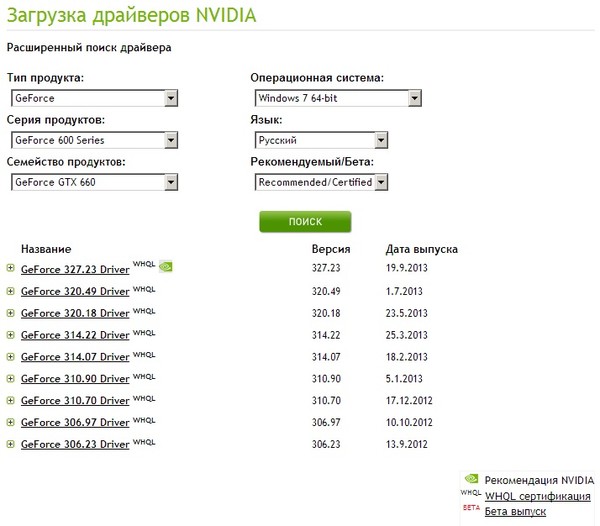Click the red БЕТА icon in the legend

(471, 508)
